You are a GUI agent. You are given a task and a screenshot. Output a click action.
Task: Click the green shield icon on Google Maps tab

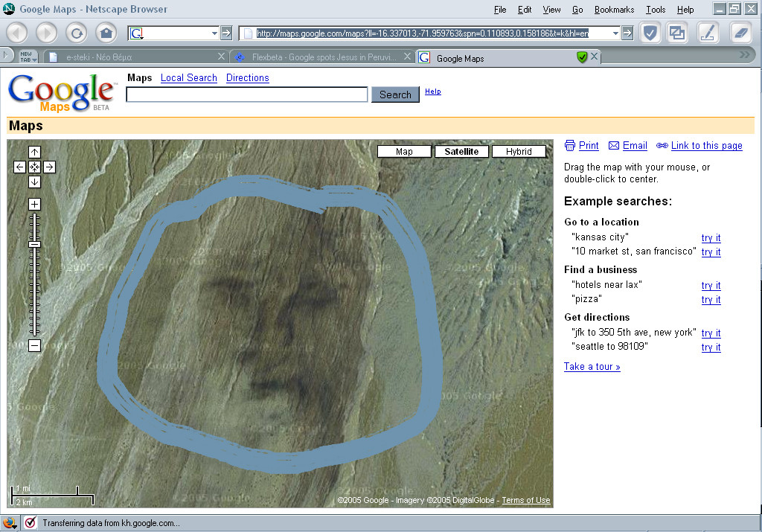pos(582,57)
